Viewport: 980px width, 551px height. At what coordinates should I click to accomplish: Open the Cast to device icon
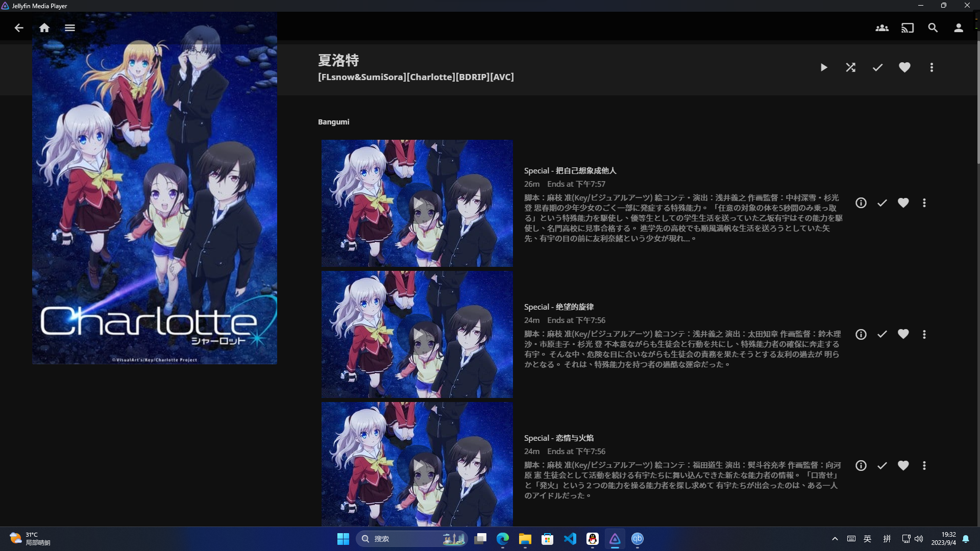[907, 28]
